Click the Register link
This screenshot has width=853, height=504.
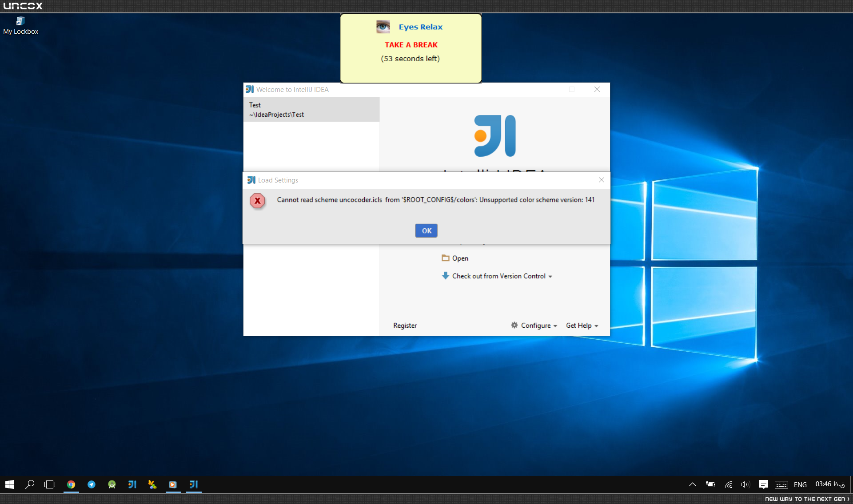[x=405, y=325]
